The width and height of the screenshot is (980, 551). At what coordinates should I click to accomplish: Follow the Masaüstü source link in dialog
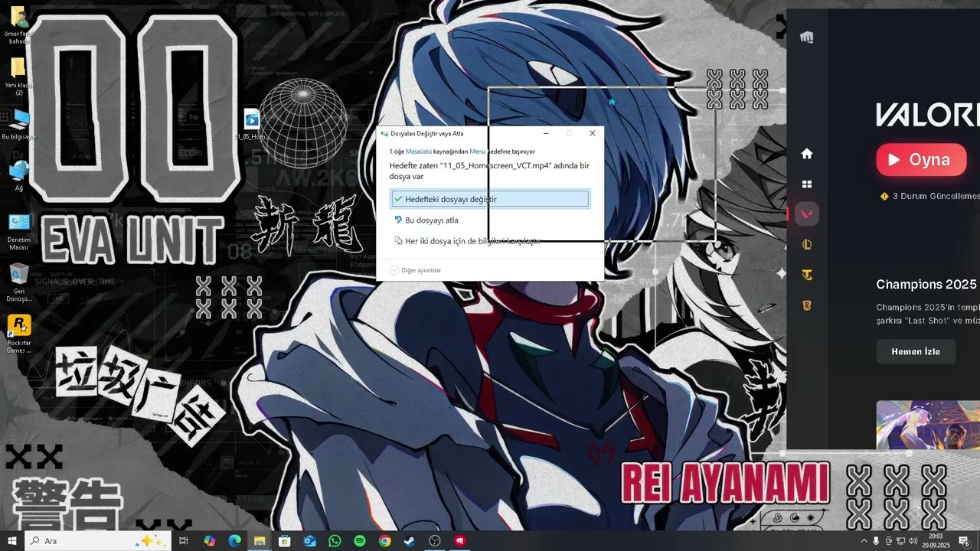[419, 152]
